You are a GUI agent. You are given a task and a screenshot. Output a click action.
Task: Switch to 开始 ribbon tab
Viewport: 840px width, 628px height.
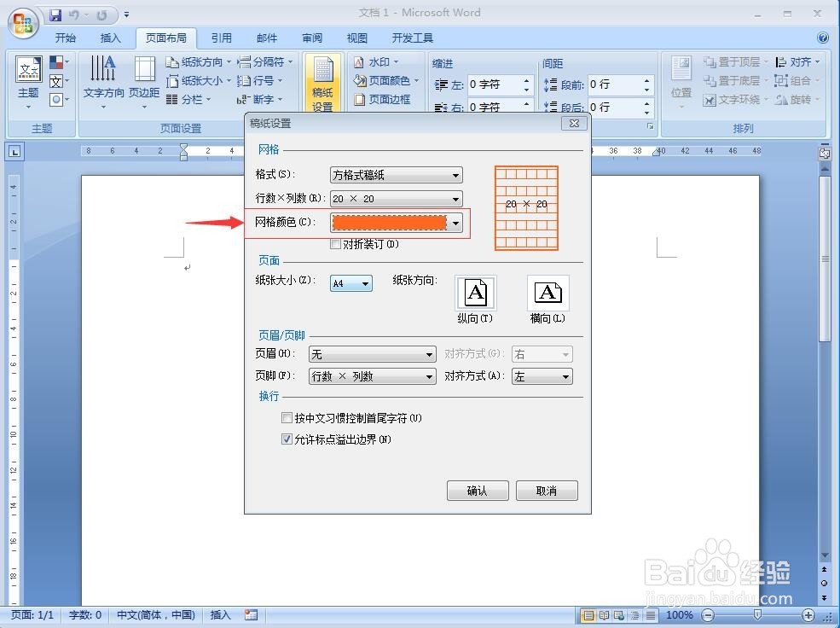click(66, 38)
